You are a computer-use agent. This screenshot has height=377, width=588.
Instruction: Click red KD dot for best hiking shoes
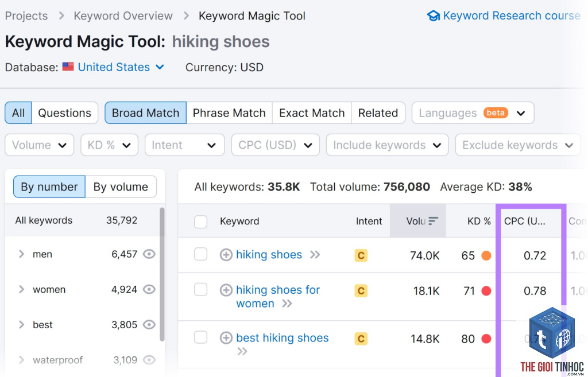click(x=486, y=339)
